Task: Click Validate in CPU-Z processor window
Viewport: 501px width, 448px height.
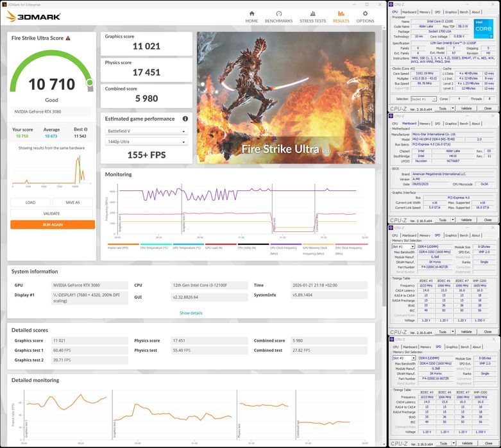Action: (466, 108)
